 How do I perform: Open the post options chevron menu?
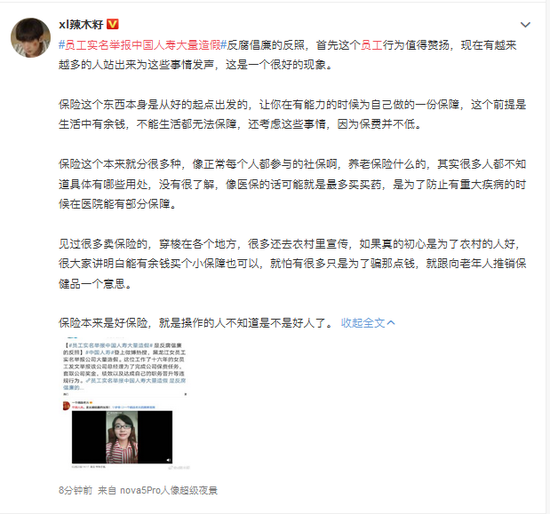point(525,25)
